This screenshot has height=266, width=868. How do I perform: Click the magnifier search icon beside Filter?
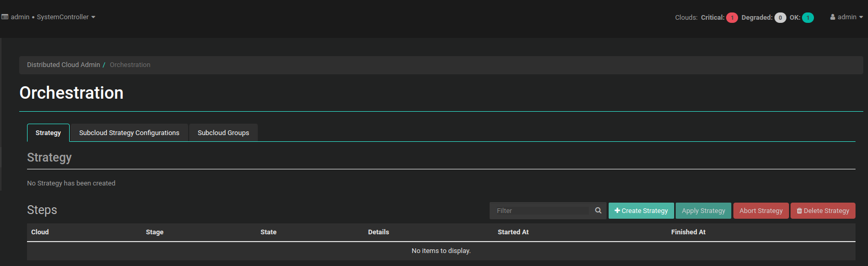coord(598,210)
